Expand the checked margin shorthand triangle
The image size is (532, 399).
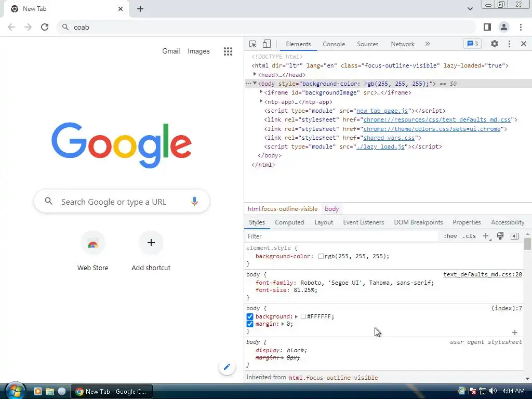pyautogui.click(x=283, y=324)
